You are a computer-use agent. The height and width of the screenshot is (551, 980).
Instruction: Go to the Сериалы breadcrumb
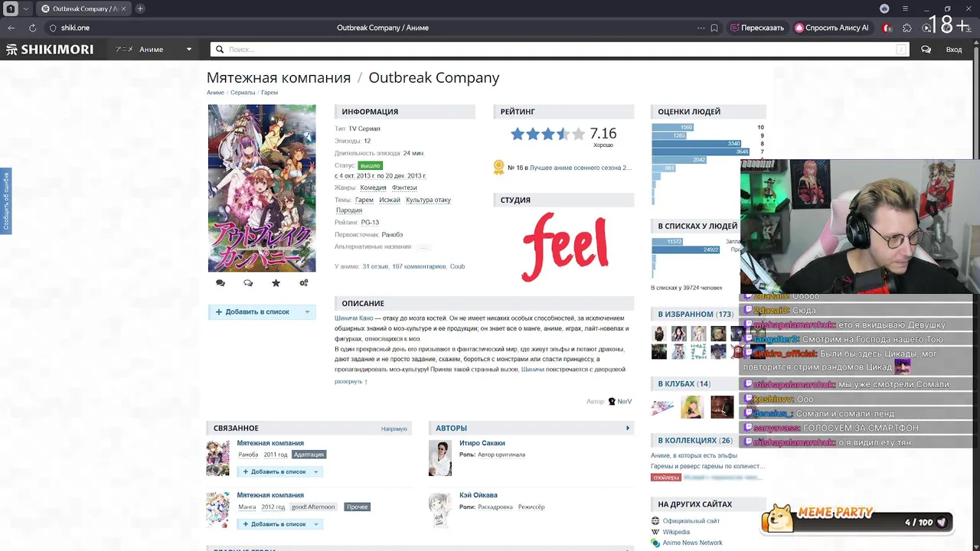[x=243, y=93]
